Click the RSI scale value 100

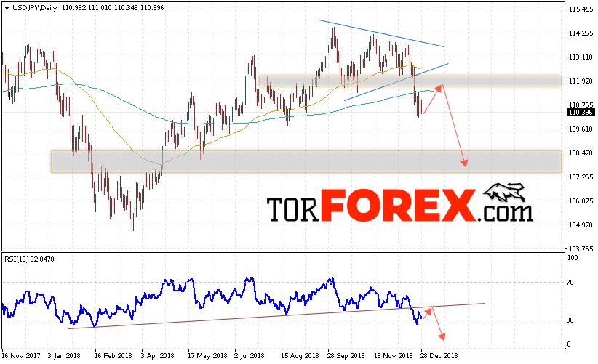573,258
